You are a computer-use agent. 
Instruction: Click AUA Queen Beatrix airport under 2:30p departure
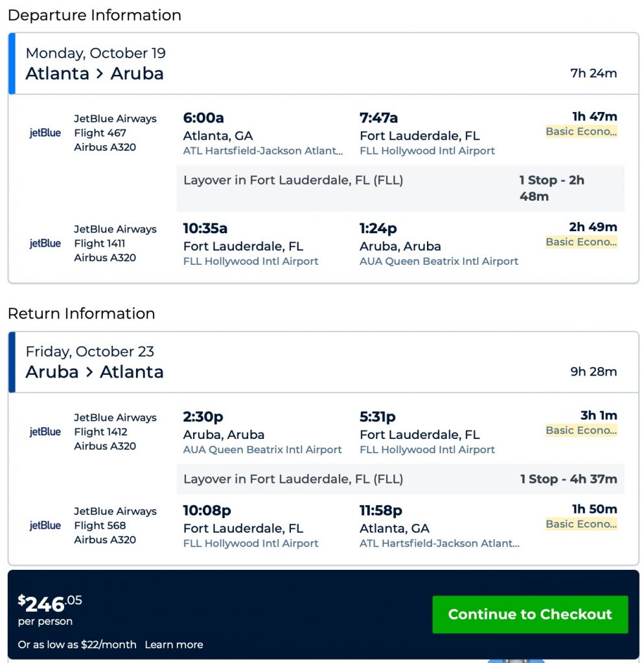pos(262,450)
